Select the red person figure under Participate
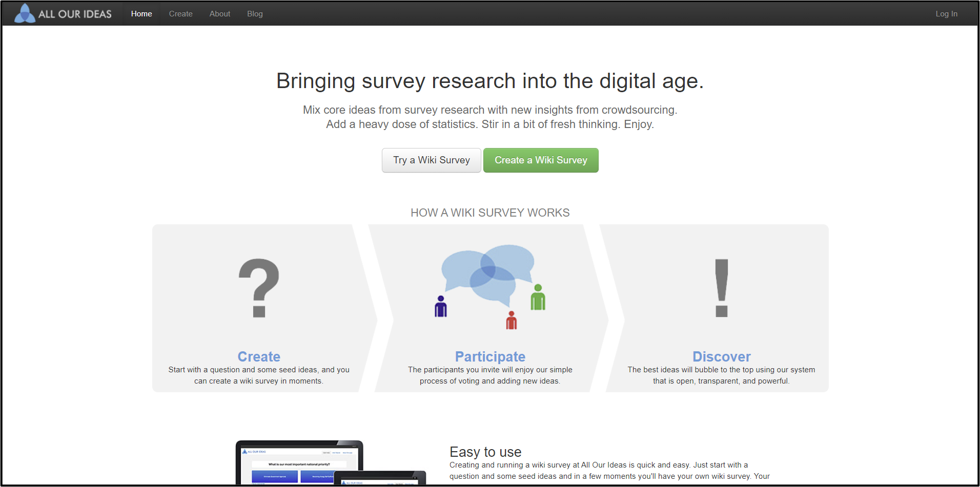The image size is (980, 487). point(511,320)
